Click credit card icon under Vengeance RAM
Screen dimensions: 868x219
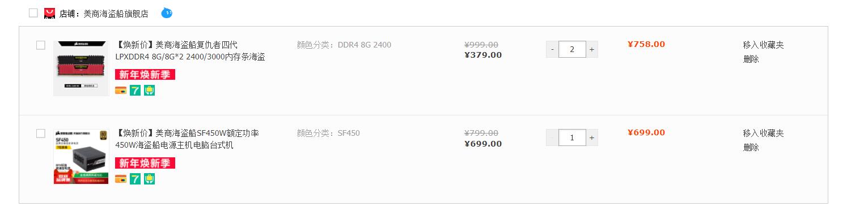pos(121,90)
